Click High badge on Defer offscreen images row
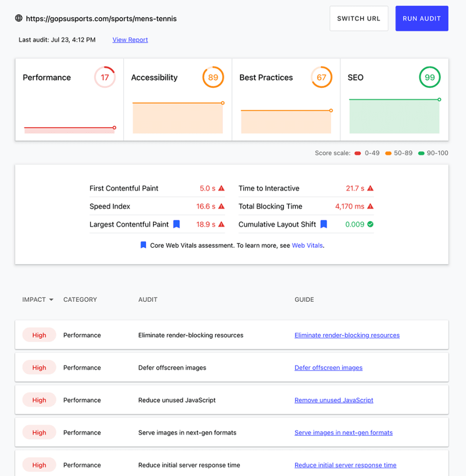 39,367
